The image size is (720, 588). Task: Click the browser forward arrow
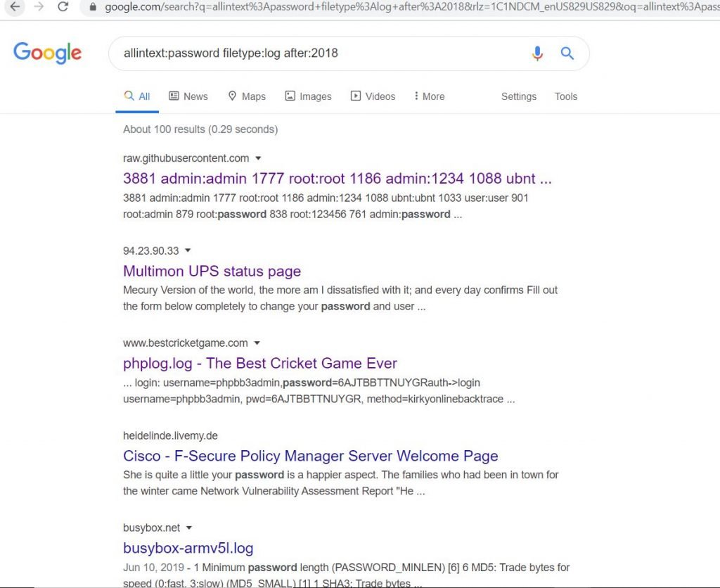[x=39, y=6]
